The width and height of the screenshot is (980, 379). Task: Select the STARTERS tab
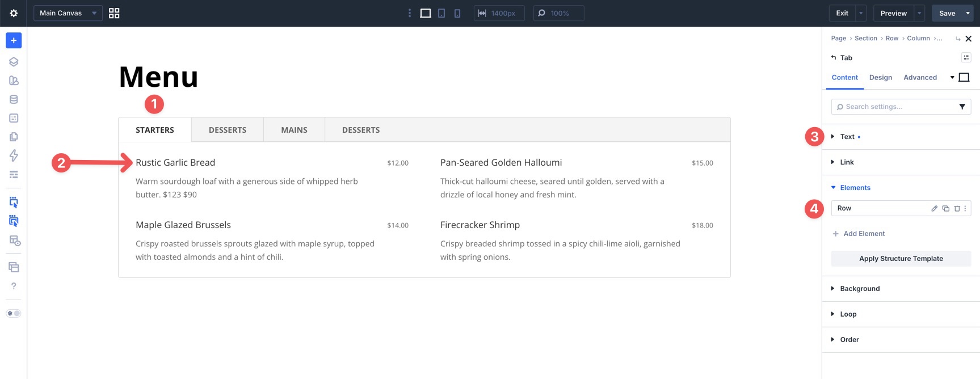155,130
